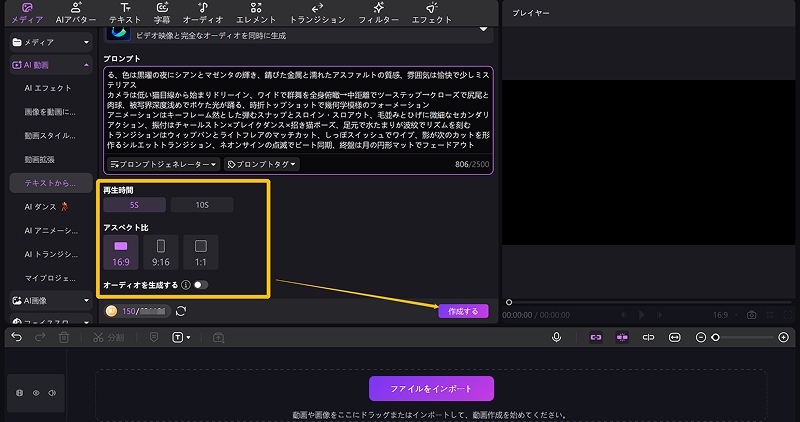This screenshot has width=800, height=422.
Task: Click the 作成する button
Action: pos(463,311)
